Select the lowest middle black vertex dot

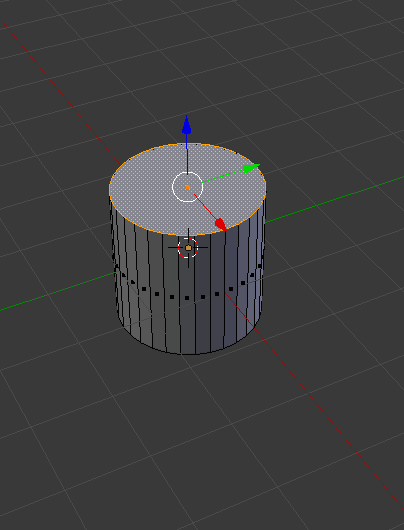click(x=187, y=298)
